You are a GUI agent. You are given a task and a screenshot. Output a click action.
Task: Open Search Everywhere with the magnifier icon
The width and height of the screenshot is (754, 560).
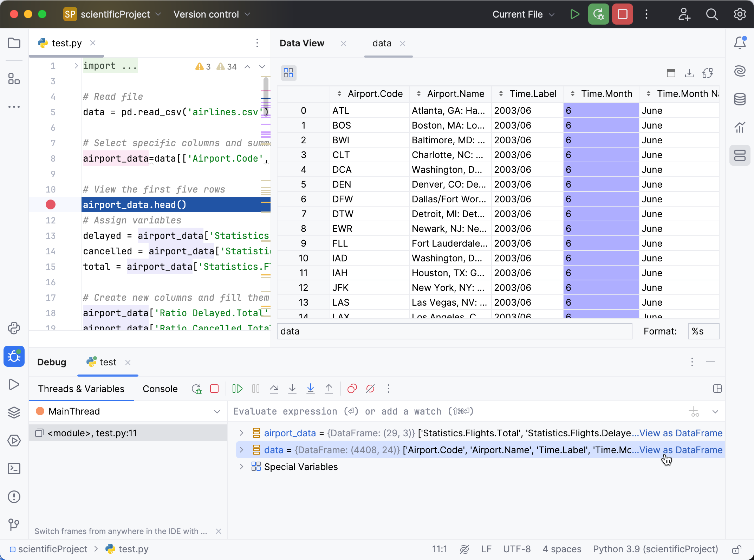712,14
